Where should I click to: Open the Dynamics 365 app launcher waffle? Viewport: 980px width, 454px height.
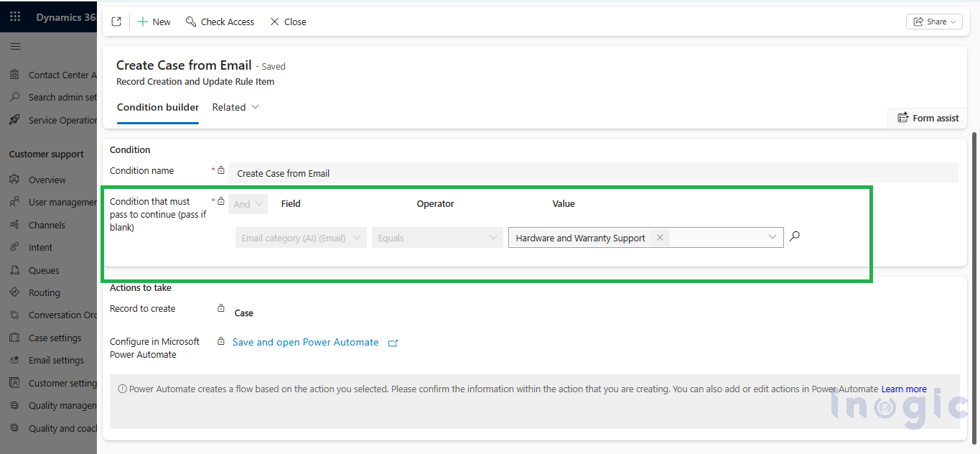click(x=15, y=17)
